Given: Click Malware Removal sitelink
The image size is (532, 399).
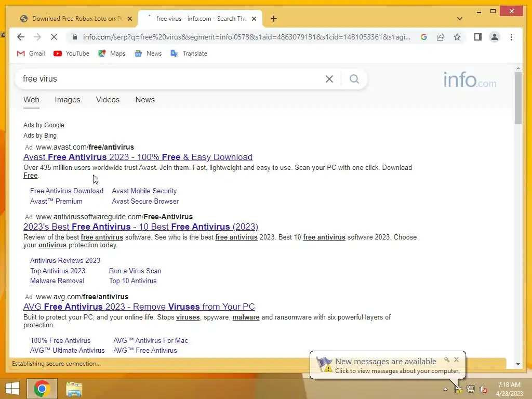Looking at the screenshot, I should (57, 281).
